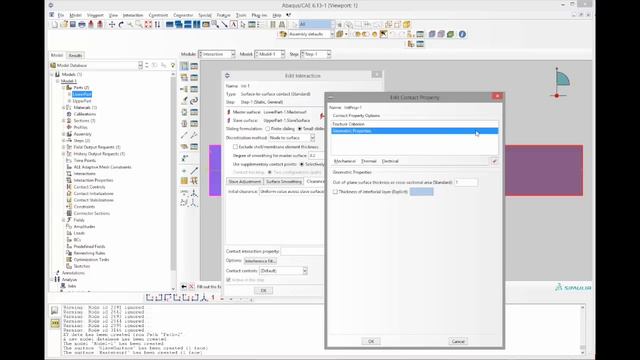Click the Create Interaction tool icon
Screen dimensions: 640x360
[184, 66]
